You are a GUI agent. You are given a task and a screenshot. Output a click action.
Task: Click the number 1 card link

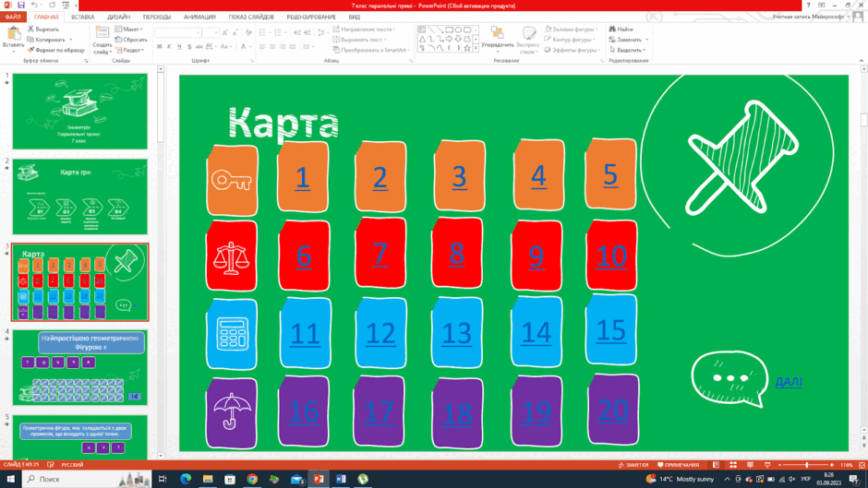(302, 178)
